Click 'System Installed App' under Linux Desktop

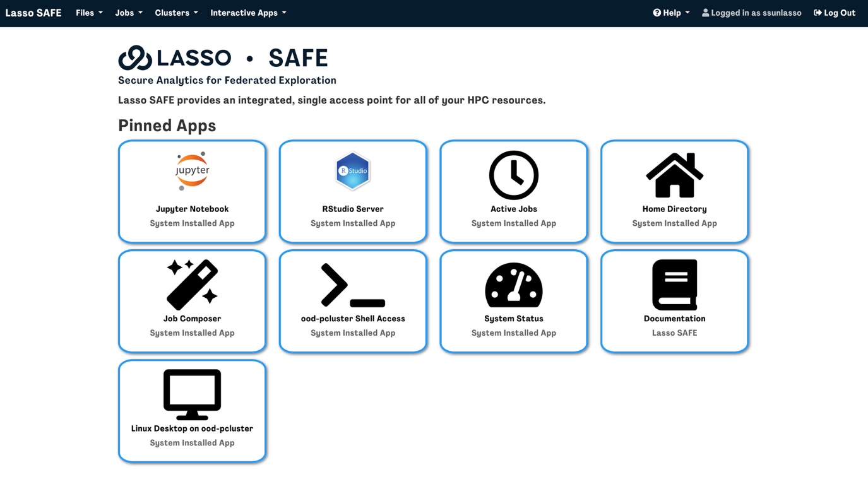click(x=192, y=443)
